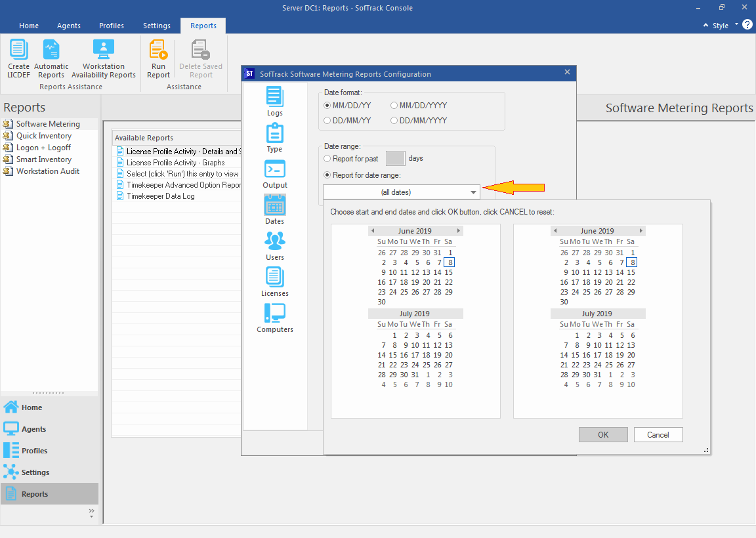Screen dimensions: 756x538
Task: Go to previous month in right calendar
Action: (x=555, y=231)
